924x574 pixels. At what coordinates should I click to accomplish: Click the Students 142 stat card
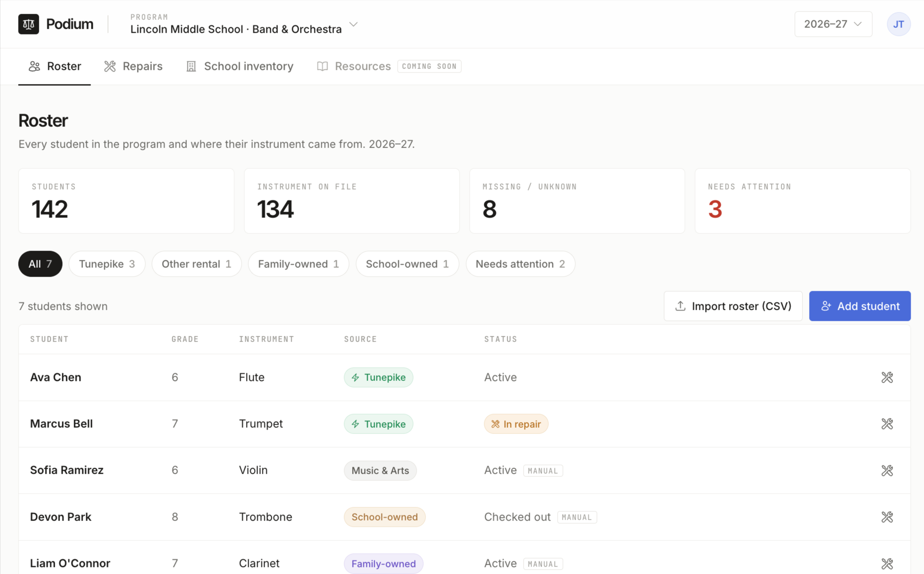coord(126,201)
